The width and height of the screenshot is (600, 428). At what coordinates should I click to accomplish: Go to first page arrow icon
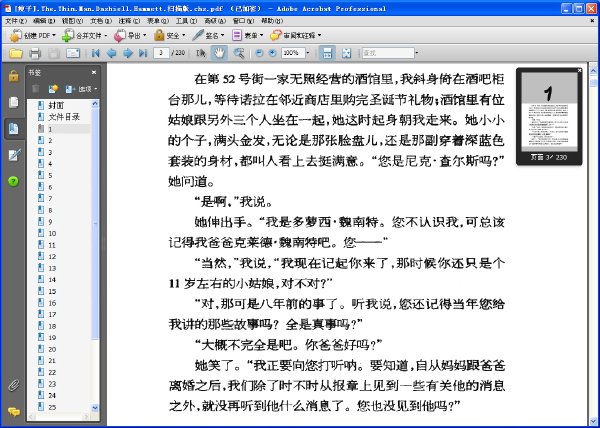(x=96, y=53)
